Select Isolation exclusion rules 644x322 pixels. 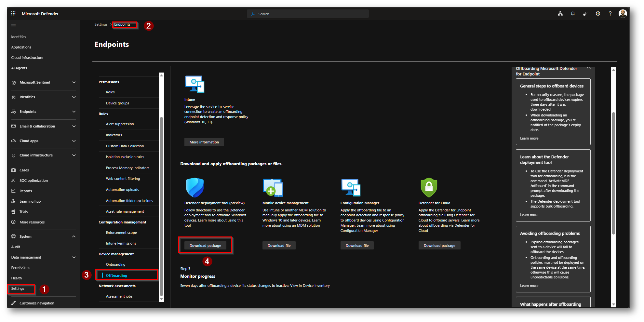pyautogui.click(x=125, y=157)
